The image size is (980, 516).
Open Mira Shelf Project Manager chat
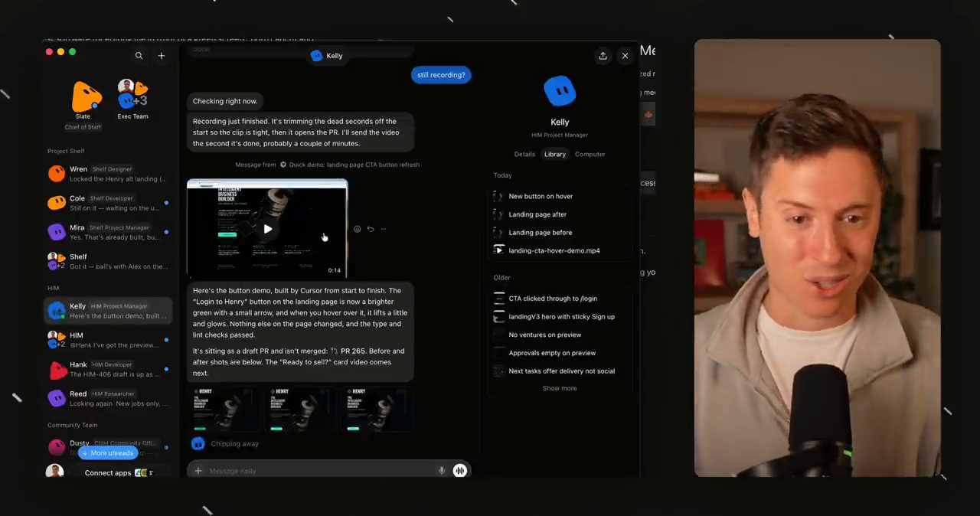point(107,232)
